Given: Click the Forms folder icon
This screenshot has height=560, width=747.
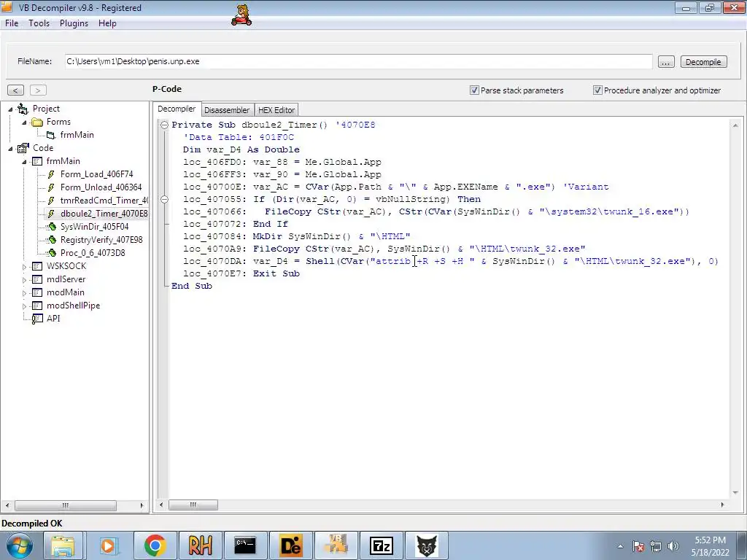Looking at the screenshot, I should point(36,122).
